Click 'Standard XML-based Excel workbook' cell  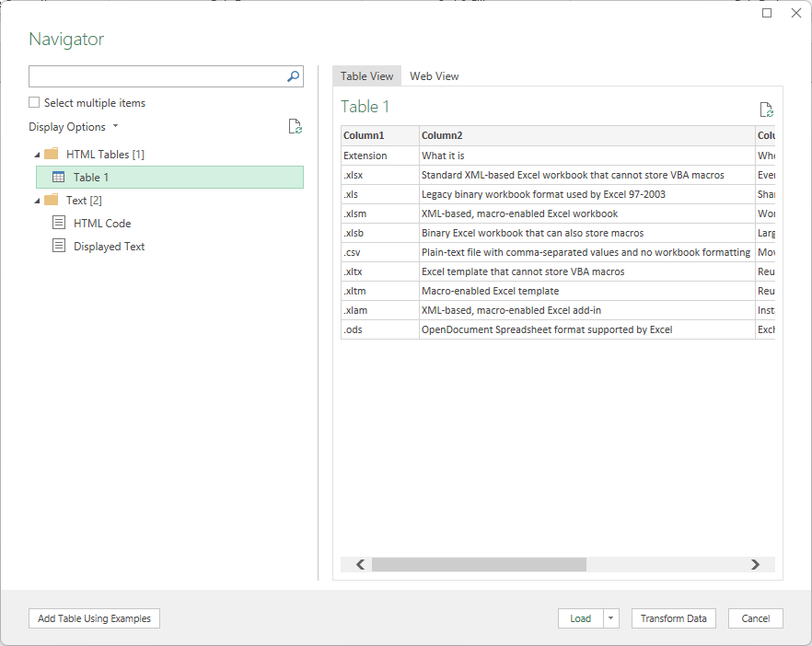pyautogui.click(x=587, y=175)
